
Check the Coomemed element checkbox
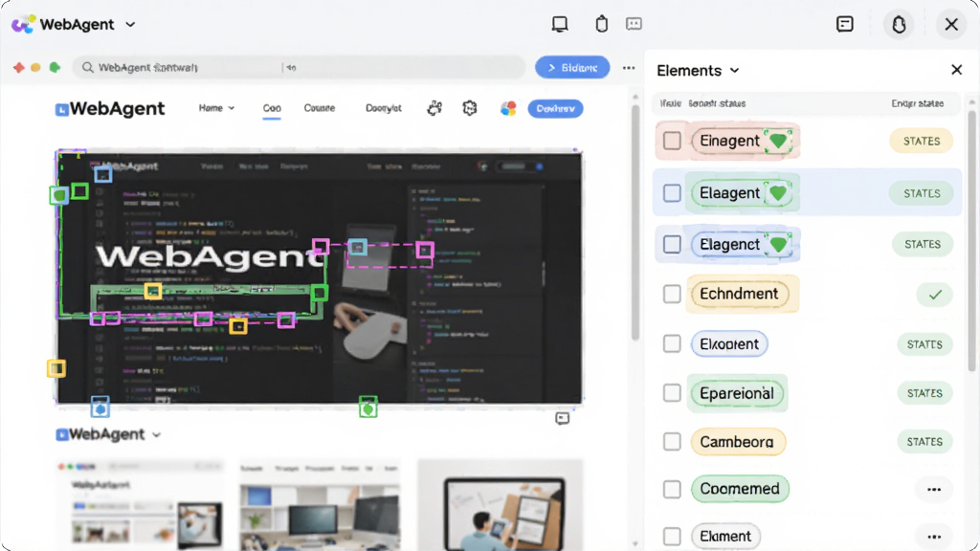click(672, 489)
